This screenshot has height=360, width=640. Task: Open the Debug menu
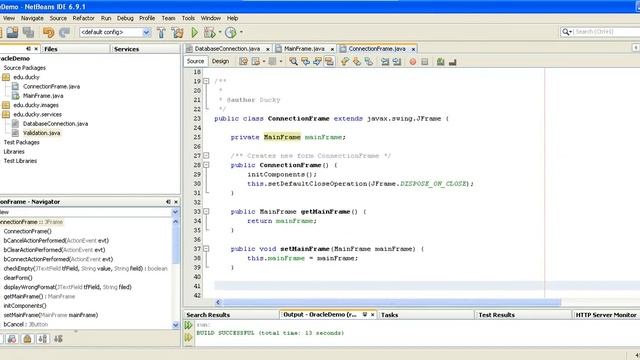pos(125,18)
